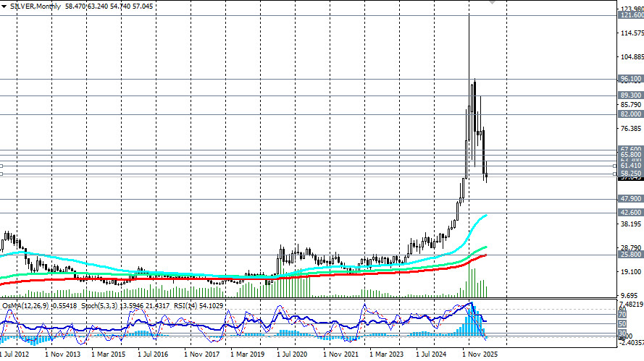Click the 82.000 price level label
Viewport: 644px width, 361px height.
point(630,114)
